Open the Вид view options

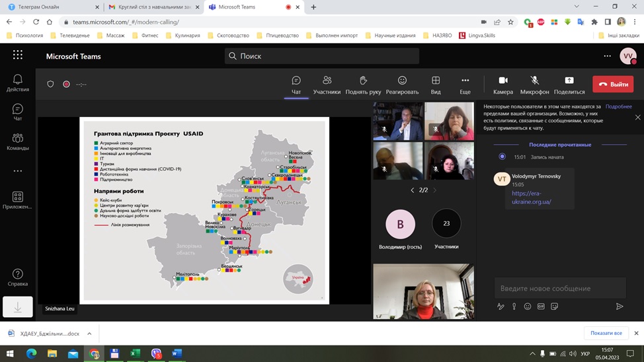pos(436,85)
